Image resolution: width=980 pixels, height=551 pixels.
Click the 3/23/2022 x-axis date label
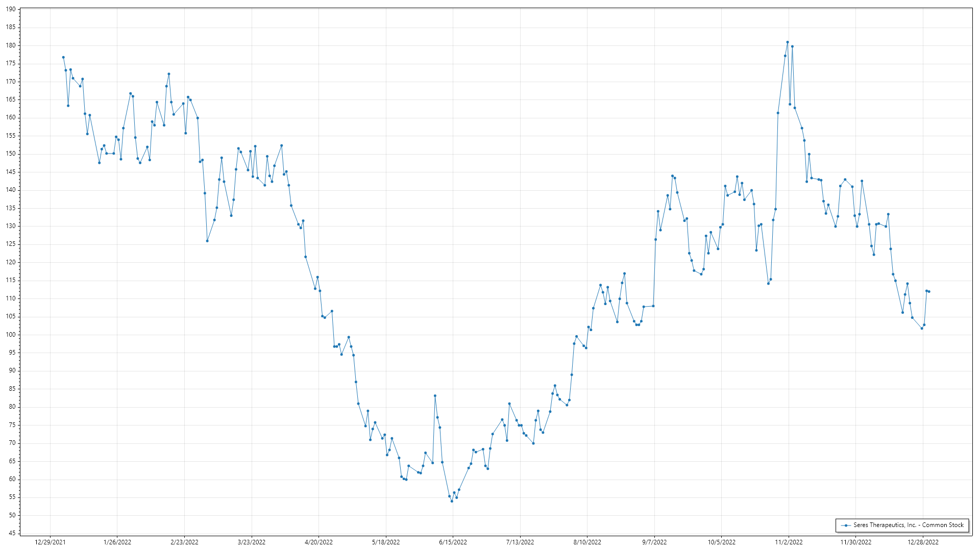[252, 542]
